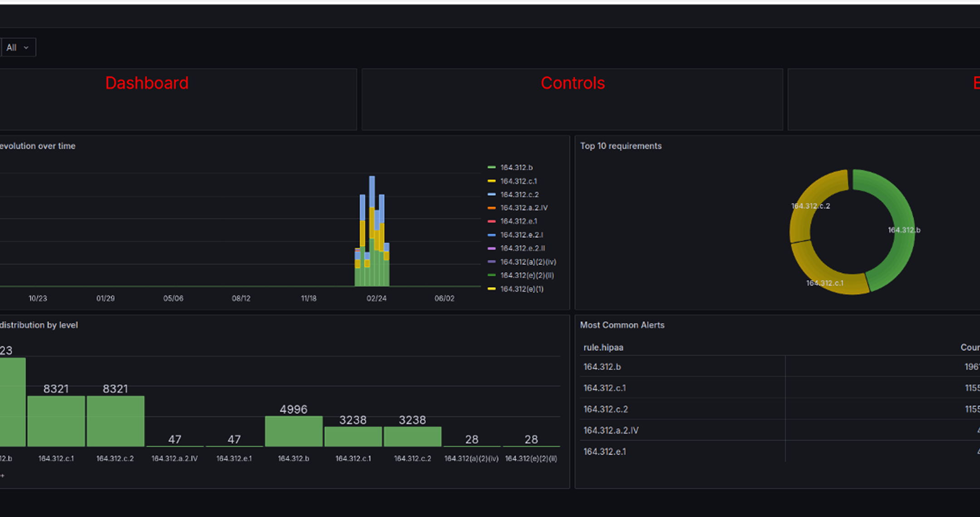Click the stacked bars near 02/24
The width and height of the screenshot is (980, 517).
(372, 231)
